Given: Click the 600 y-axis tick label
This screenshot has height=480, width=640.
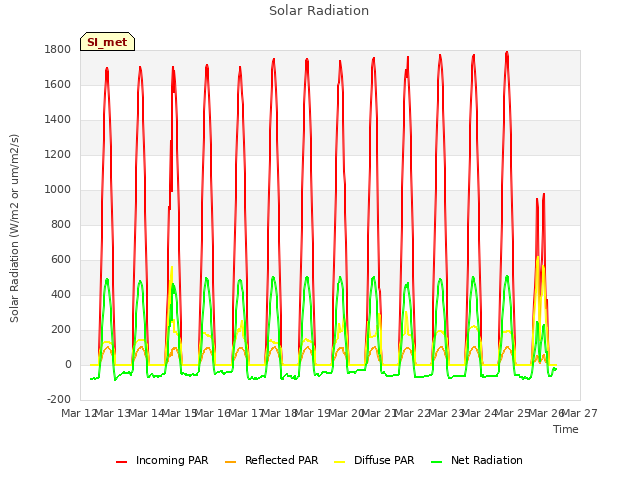Looking at the screenshot, I should coord(61,260).
